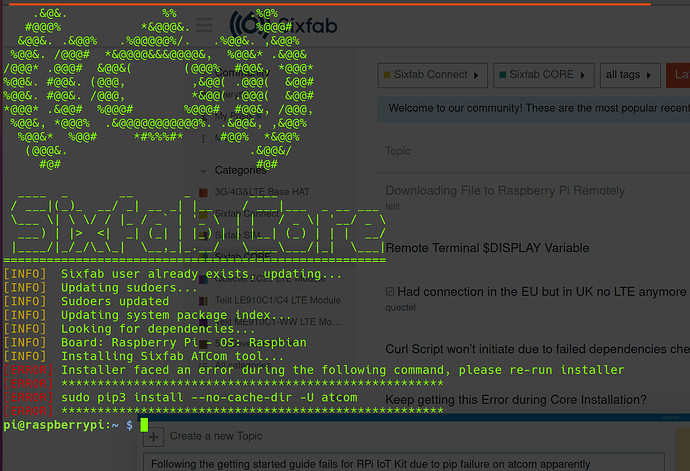This screenshot has height=471, width=690.
Task: Select the Telit LE910C1/C4 LTE Module category
Action: [x=278, y=300]
